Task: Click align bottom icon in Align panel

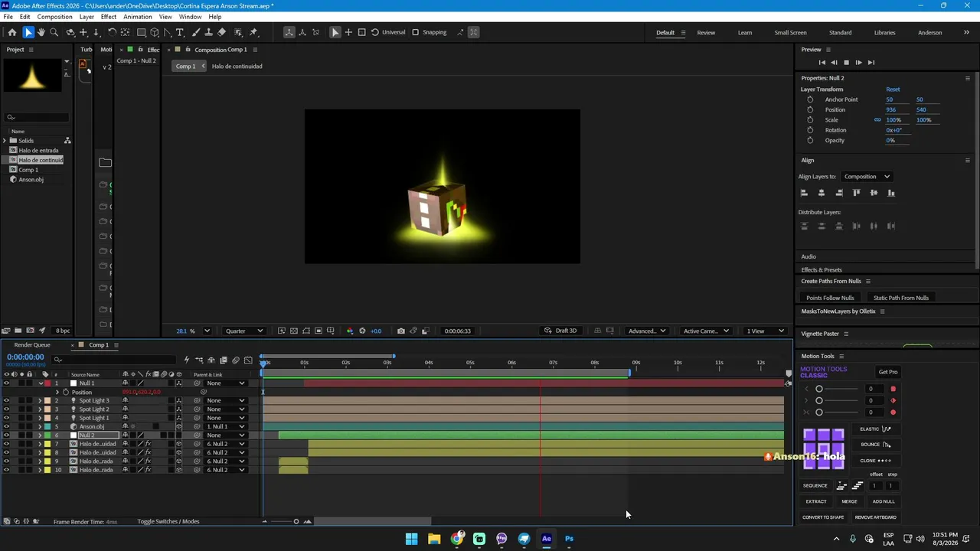Action: 891,193
